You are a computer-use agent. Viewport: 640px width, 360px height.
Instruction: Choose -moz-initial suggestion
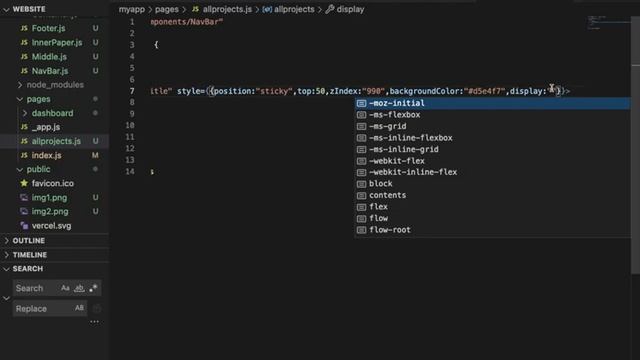[x=492, y=103]
